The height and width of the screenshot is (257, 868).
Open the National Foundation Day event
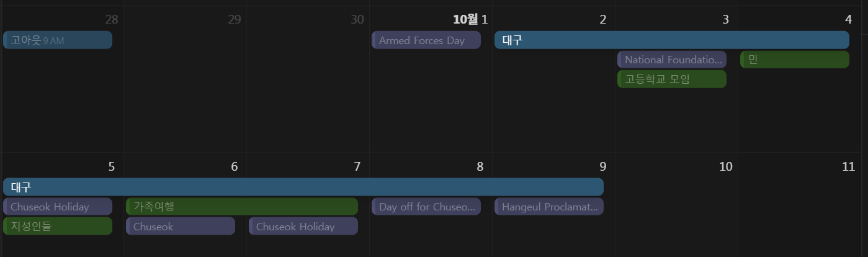pos(671,60)
